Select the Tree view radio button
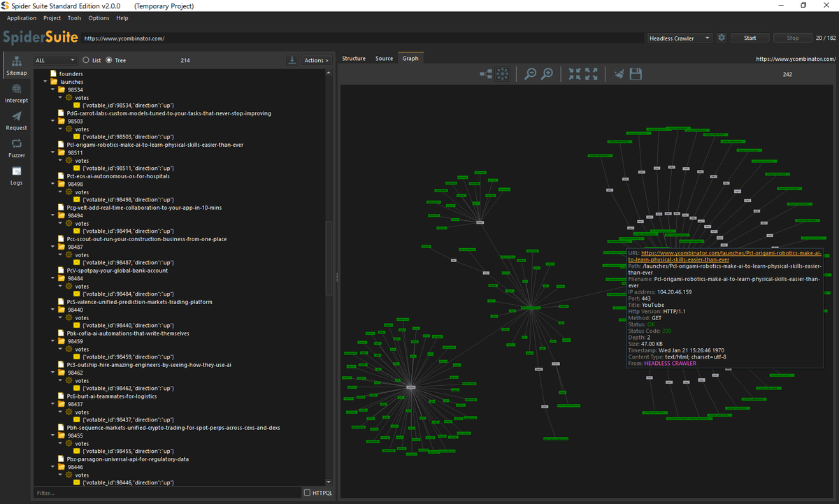Viewport: 839px width, 504px height. click(x=108, y=60)
